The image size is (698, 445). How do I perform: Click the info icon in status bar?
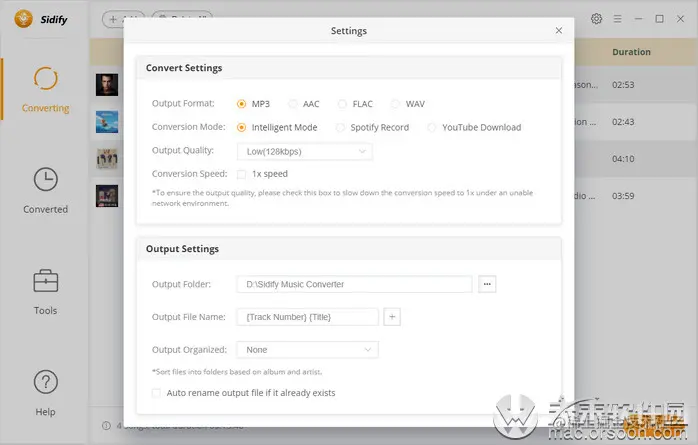click(106, 425)
